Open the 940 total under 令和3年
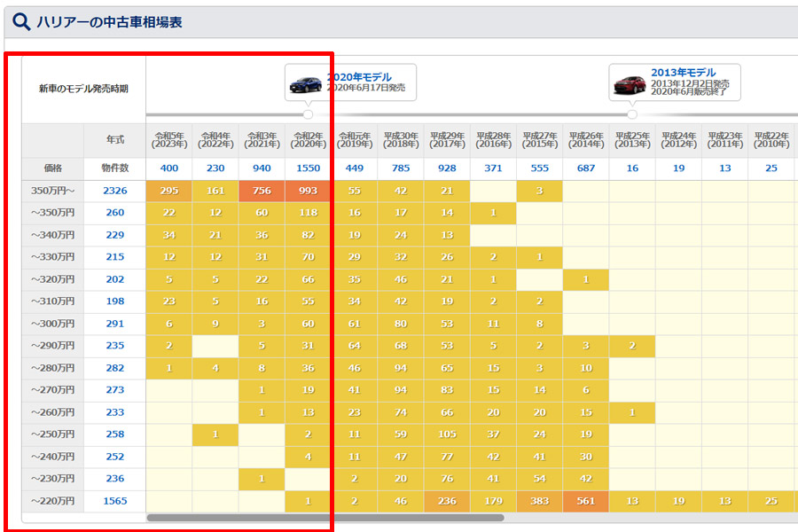This screenshot has width=798, height=532. click(262, 168)
